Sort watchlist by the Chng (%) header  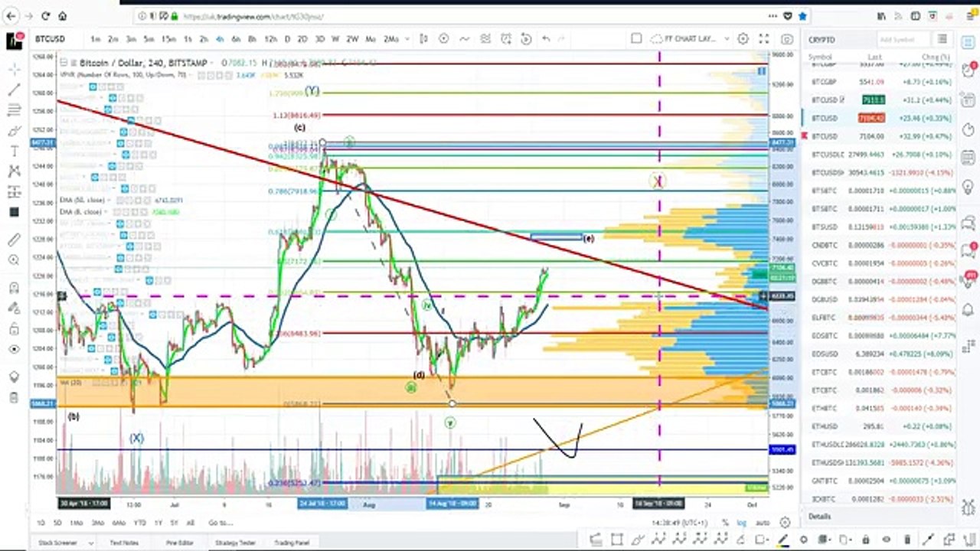[935, 57]
